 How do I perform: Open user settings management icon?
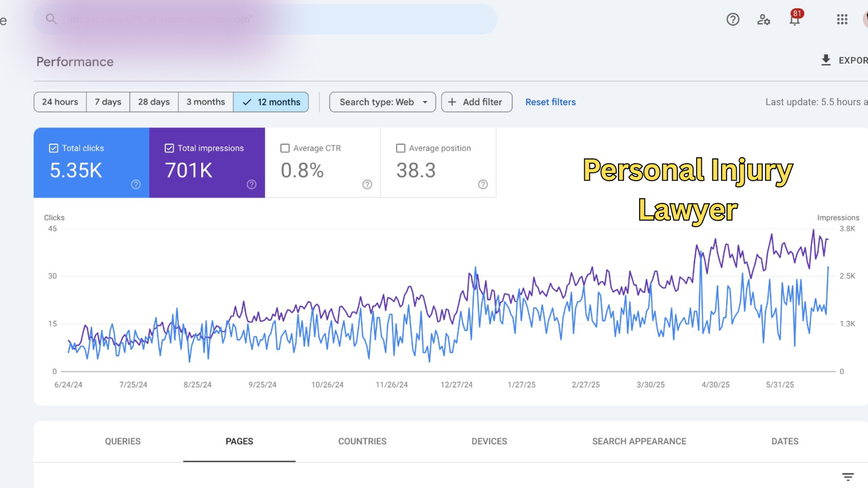click(764, 20)
